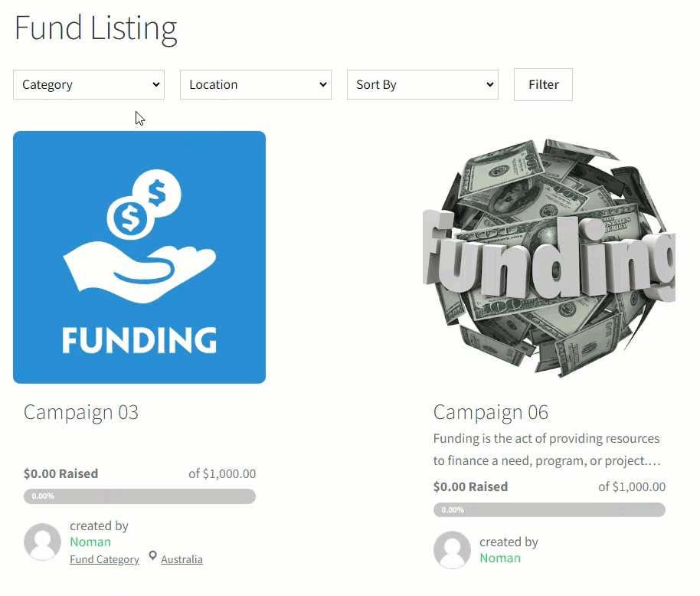Click the creator avatar icon under Campaign 03
Image resolution: width=700 pixels, height=596 pixels.
pyautogui.click(x=43, y=542)
